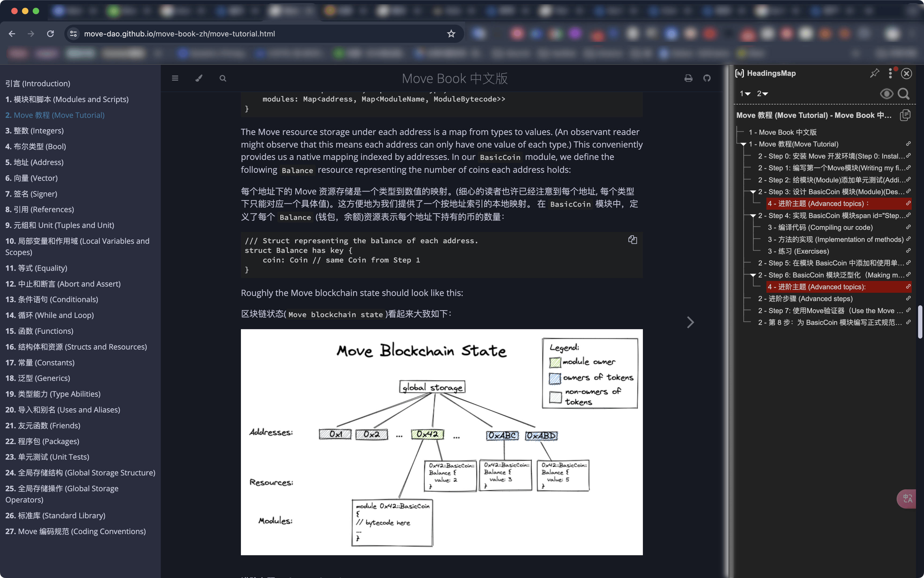
Task: Open chapter 1 模块和脚本 (Modules and Scripts)
Action: (x=67, y=99)
